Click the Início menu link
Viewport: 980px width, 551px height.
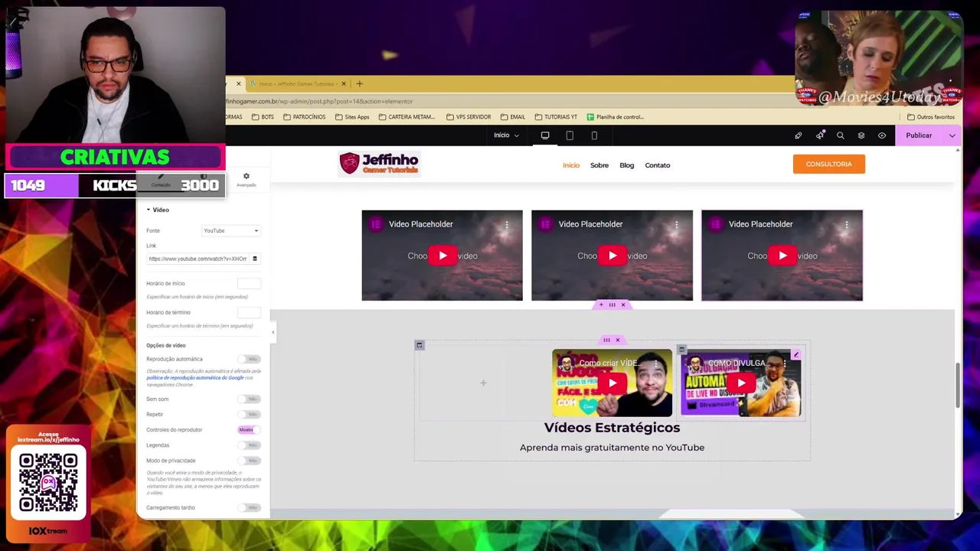point(571,165)
